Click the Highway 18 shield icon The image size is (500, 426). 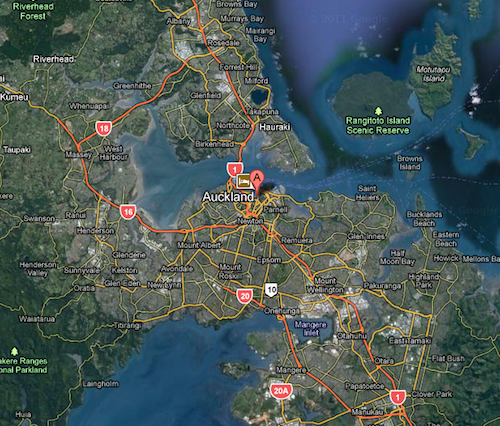(104, 129)
